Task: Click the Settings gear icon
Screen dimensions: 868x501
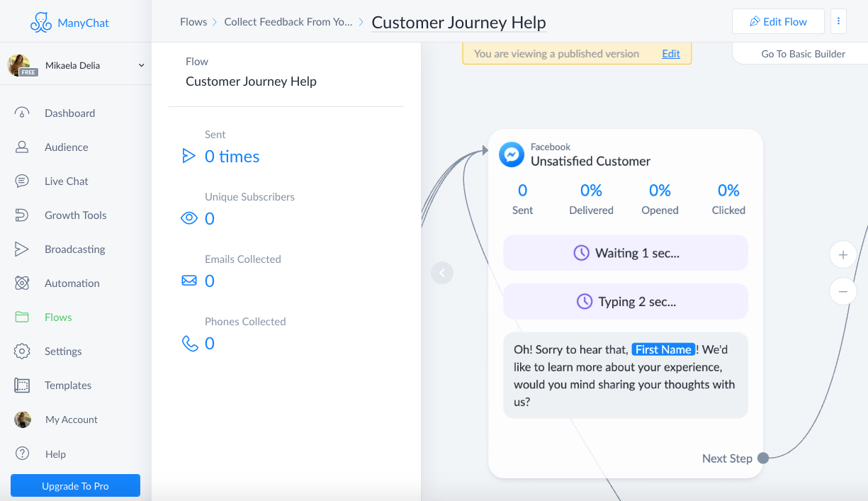Action: click(x=22, y=351)
